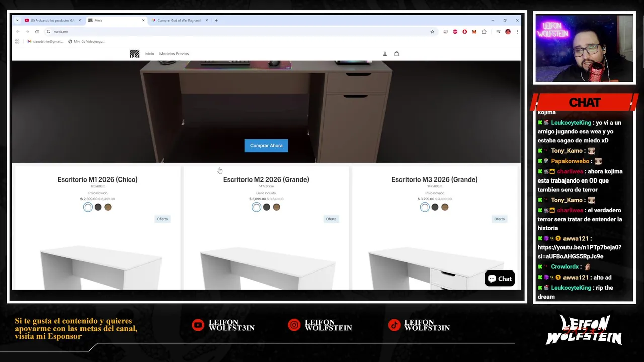Viewport: 644px width, 362px height.
Task: Select white color for Escritorio M3
Action: 425,207
